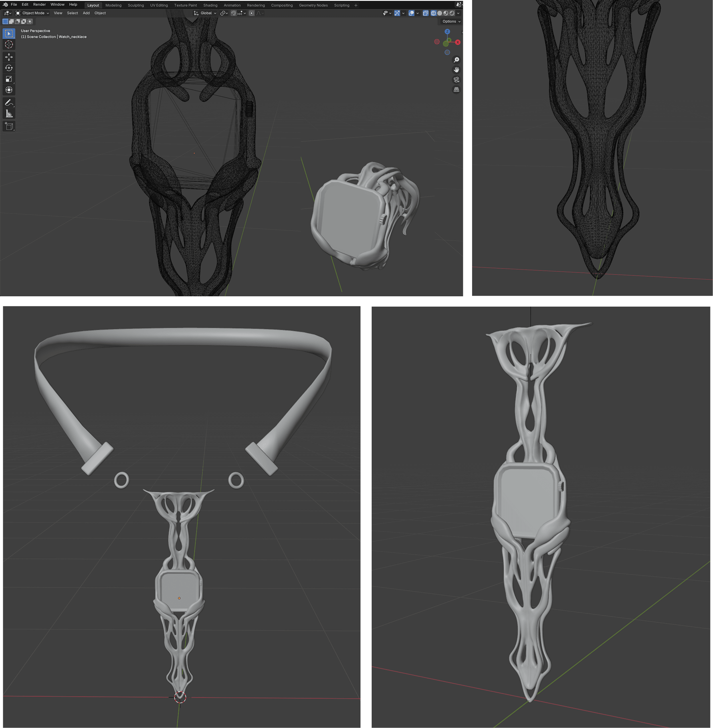Select the Annotate pencil tool

click(x=9, y=102)
